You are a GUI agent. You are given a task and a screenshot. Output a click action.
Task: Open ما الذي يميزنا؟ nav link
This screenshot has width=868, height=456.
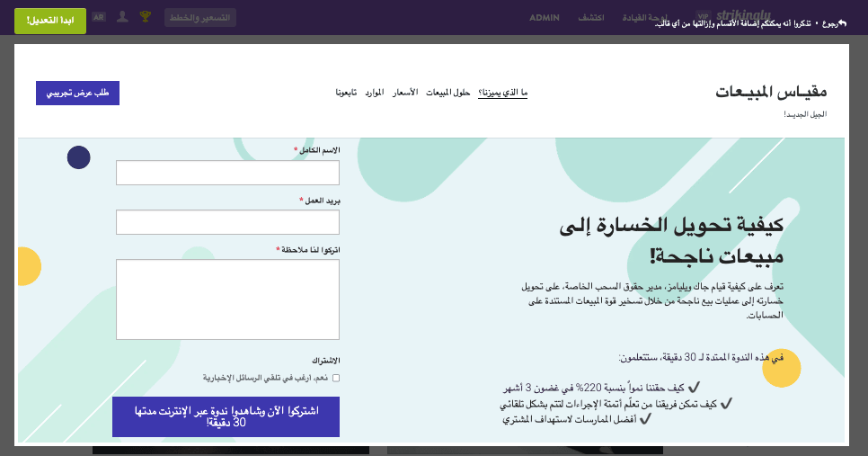point(502,93)
